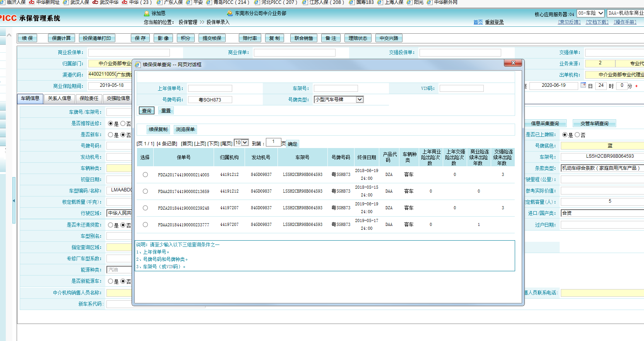This screenshot has height=341, width=644.
Task: Switch to the 关系人信息 tab
Action: pos(59,98)
